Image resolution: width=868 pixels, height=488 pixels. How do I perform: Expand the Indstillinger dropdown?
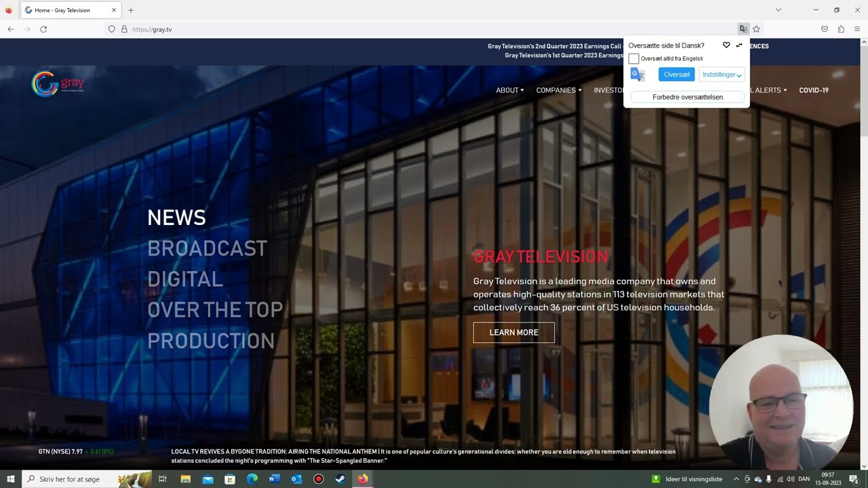(722, 75)
